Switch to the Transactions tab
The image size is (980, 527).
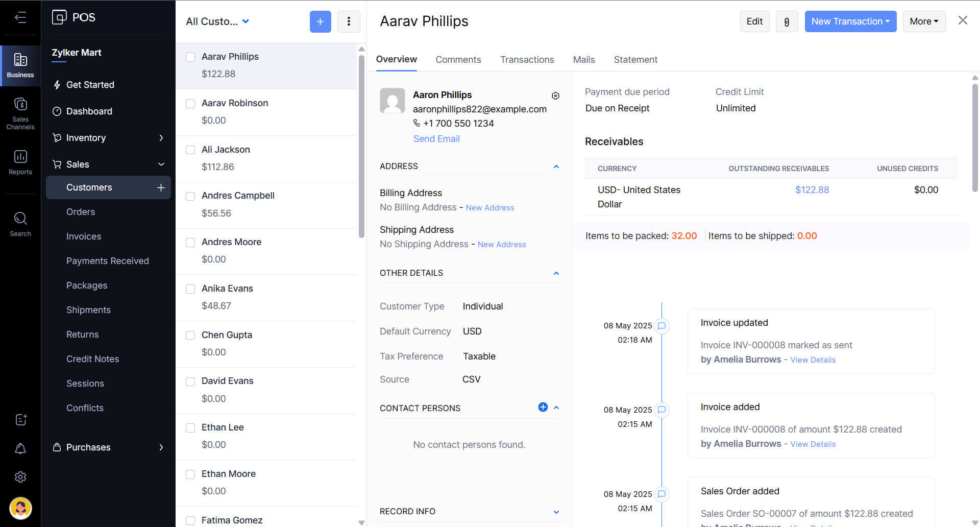(527, 60)
